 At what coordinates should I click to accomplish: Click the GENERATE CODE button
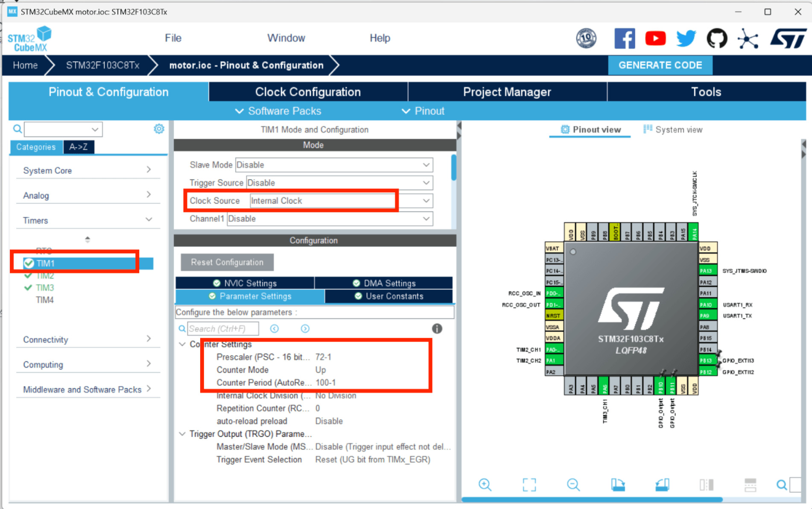click(660, 65)
